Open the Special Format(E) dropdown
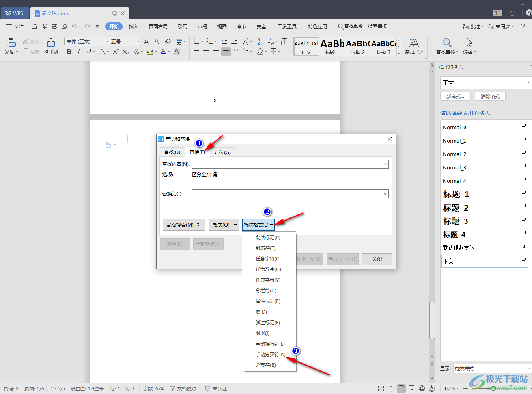 click(258, 225)
